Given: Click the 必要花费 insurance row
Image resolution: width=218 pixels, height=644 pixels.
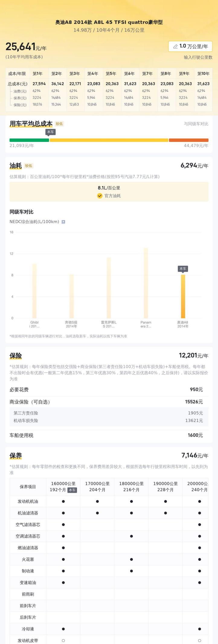Looking at the screenshot, I should pyautogui.click(x=109, y=390).
